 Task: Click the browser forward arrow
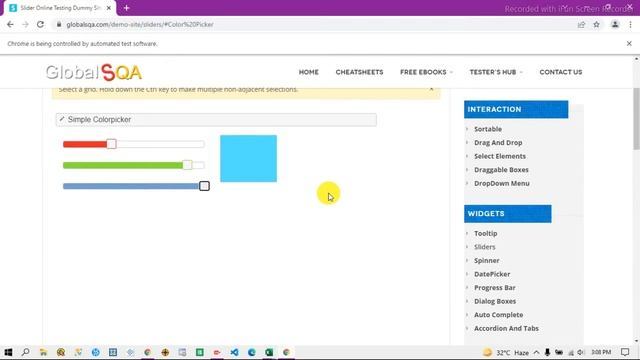pyautogui.click(x=25, y=24)
